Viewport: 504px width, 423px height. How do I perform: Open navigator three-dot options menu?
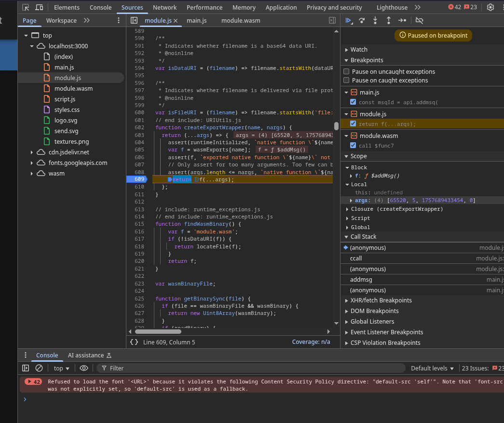pos(119,20)
